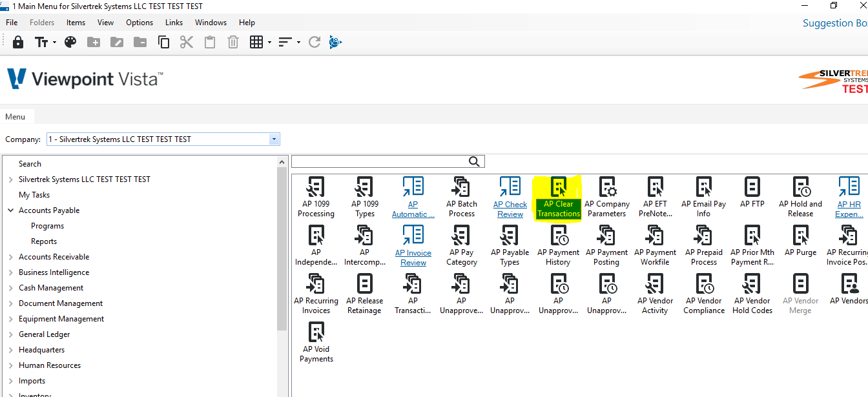Open the Help menu
The image size is (868, 397).
247,23
